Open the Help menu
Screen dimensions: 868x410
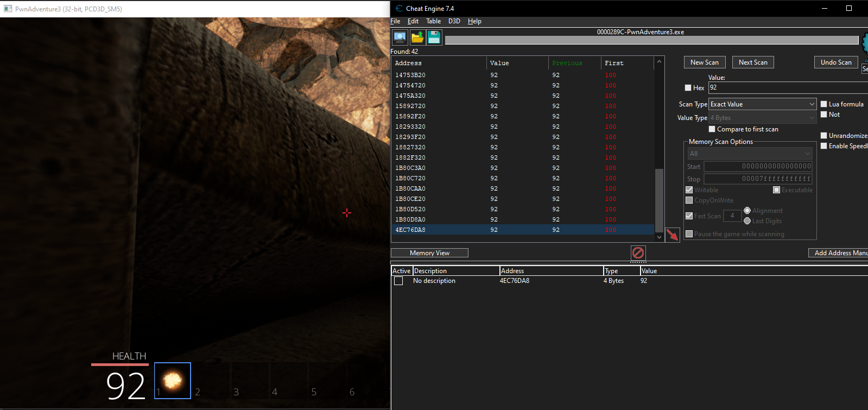pos(474,21)
